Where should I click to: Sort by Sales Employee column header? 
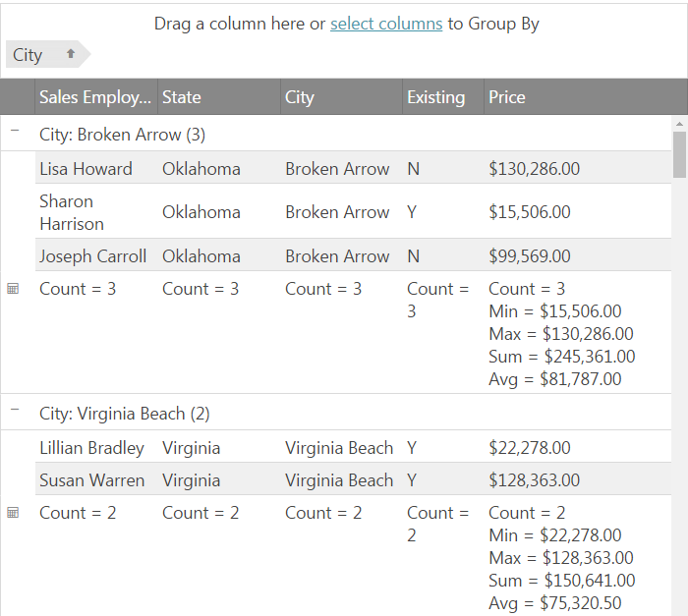pyautogui.click(x=95, y=97)
